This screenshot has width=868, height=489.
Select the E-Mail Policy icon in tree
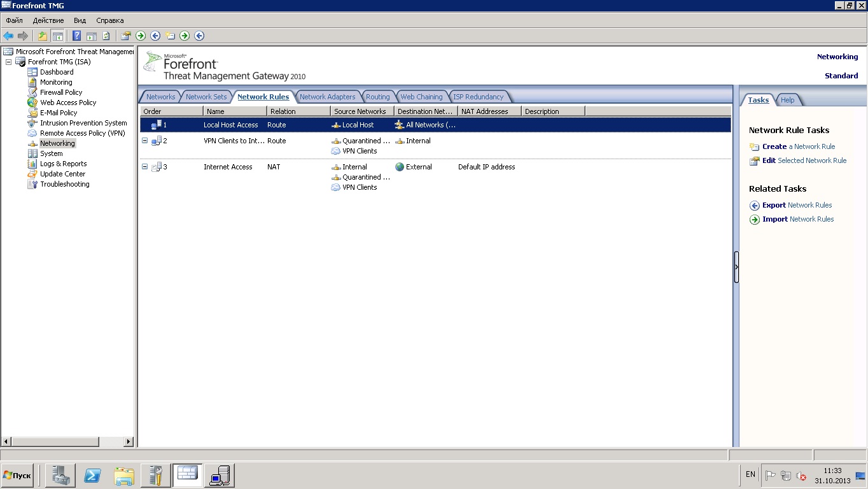[32, 113]
